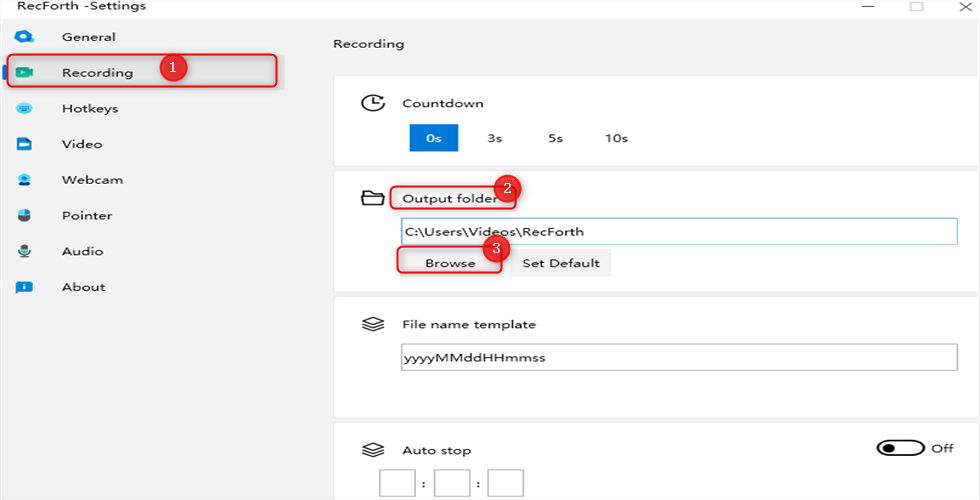980x500 pixels.
Task: Choose the 5s countdown option
Action: [x=556, y=138]
